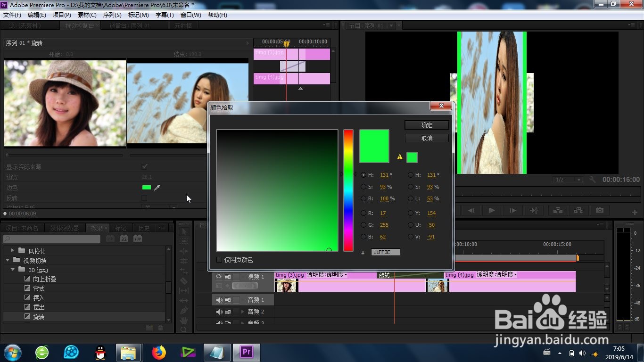Open Program Monitor settings wrench
Screen dimensions: 644x362
[593, 180]
